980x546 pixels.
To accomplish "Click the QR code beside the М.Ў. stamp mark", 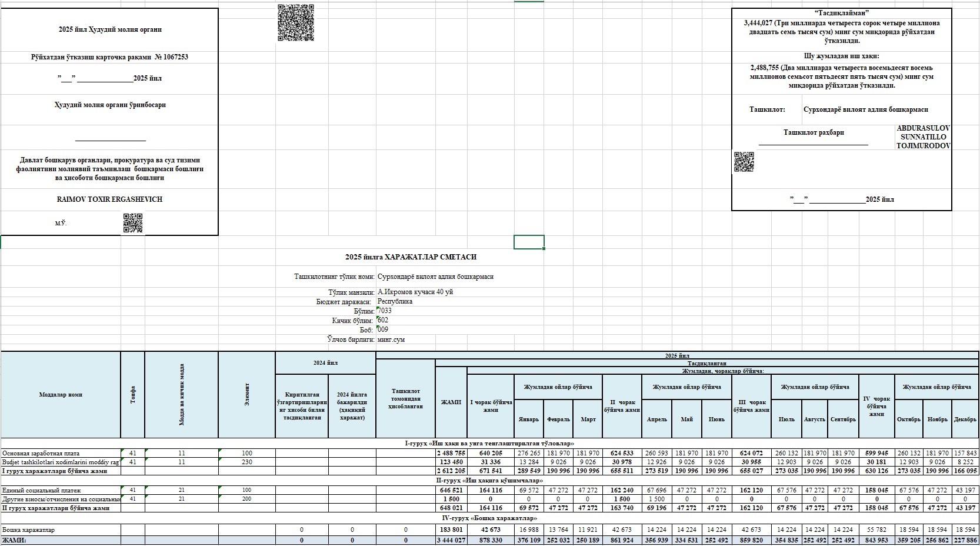I will 133,224.
